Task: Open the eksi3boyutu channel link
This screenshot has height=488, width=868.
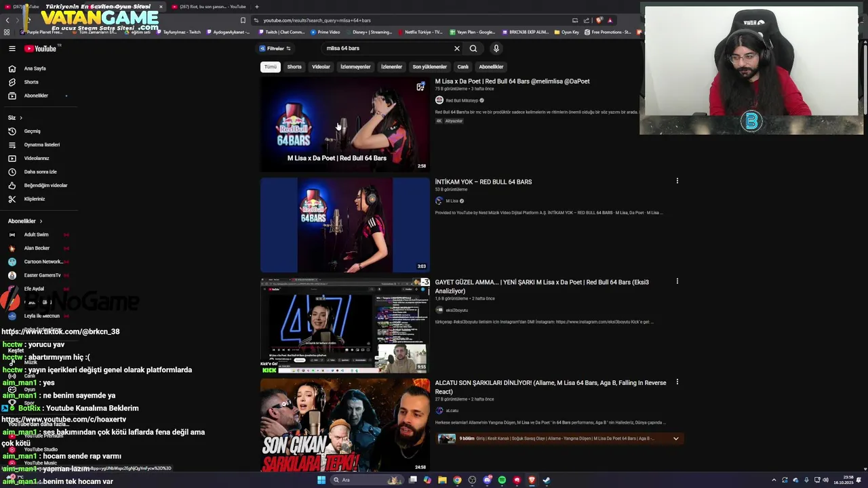Action: tap(456, 310)
